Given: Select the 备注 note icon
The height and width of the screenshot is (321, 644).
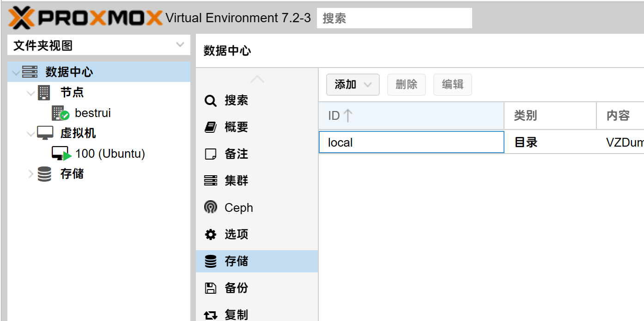Looking at the screenshot, I should pyautogui.click(x=211, y=154).
